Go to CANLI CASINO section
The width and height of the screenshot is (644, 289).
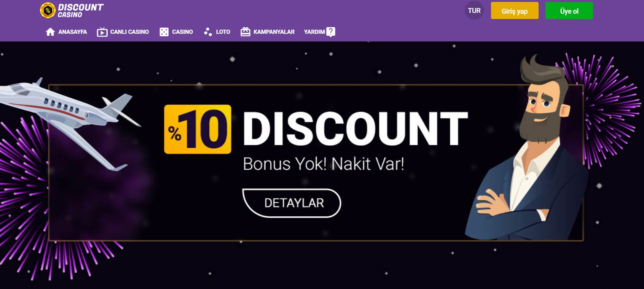pyautogui.click(x=129, y=32)
